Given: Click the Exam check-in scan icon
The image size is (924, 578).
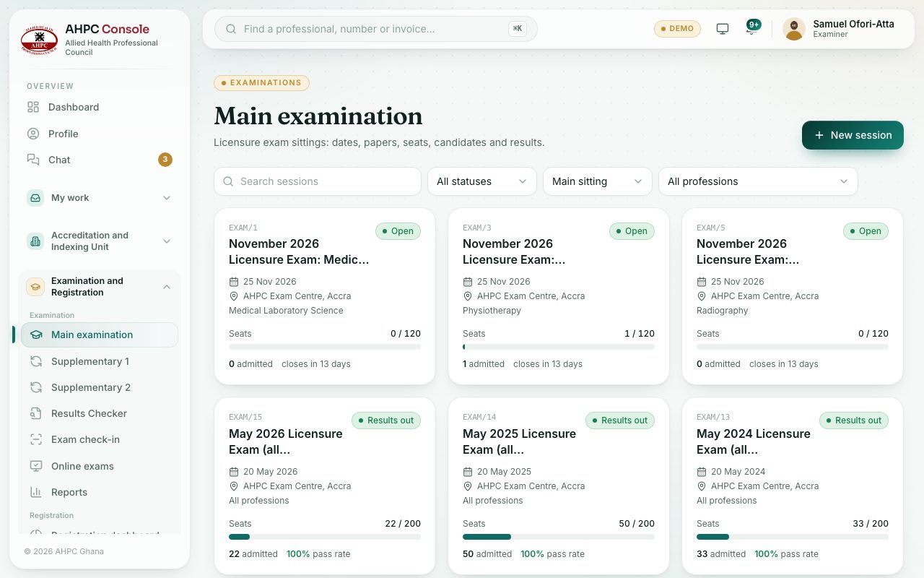Looking at the screenshot, I should tap(36, 439).
